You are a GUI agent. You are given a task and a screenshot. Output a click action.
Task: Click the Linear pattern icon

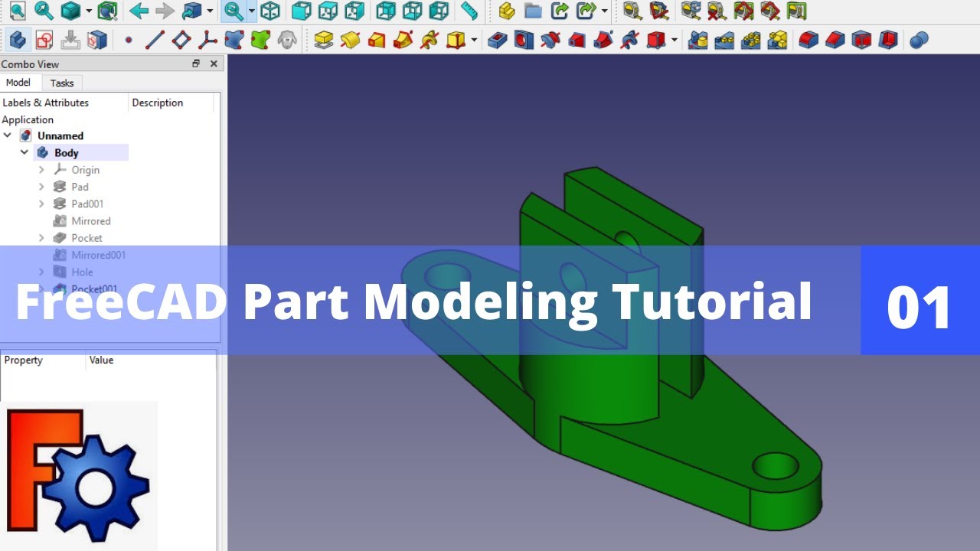coord(724,39)
